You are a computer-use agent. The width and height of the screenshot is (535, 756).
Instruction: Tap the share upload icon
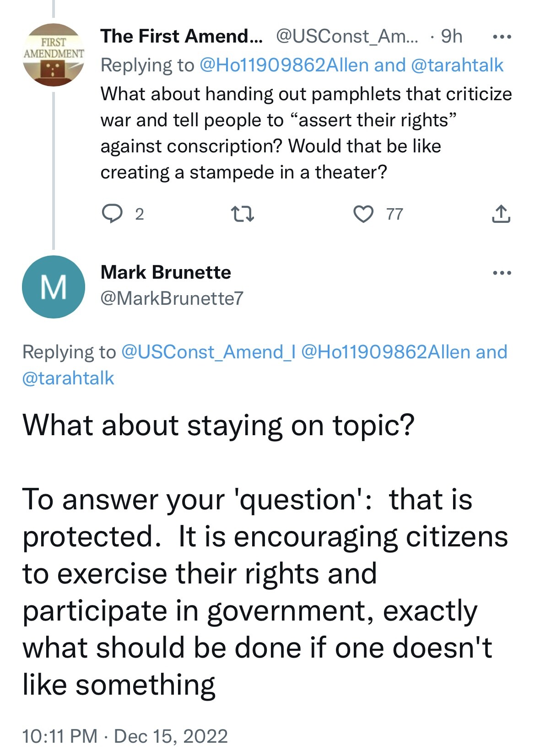[501, 214]
